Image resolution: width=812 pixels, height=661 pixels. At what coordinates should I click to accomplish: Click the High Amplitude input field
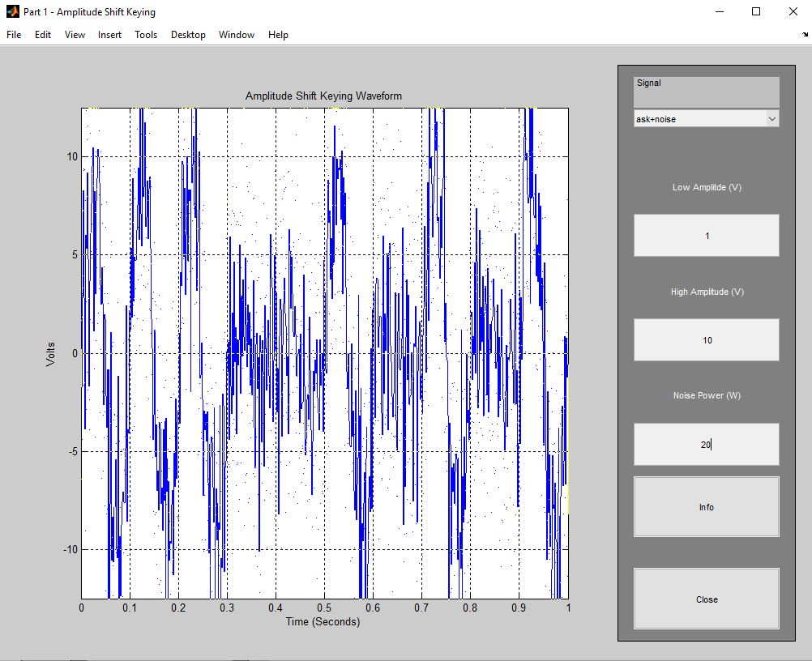point(707,340)
